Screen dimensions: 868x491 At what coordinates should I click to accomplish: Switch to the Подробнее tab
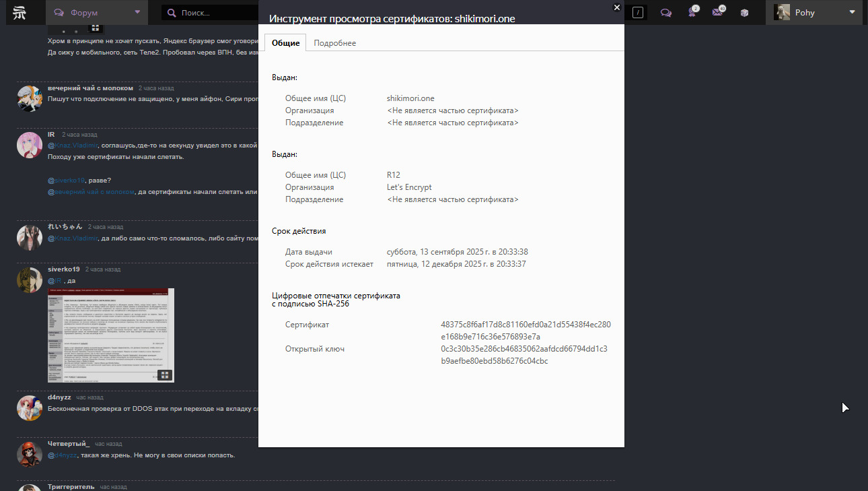click(x=335, y=42)
